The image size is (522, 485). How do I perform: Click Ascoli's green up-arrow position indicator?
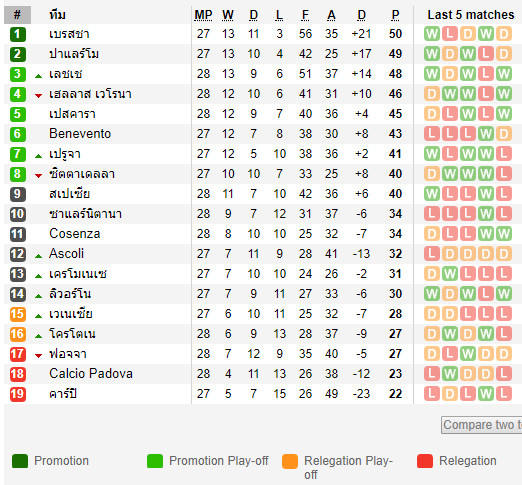click(x=39, y=256)
